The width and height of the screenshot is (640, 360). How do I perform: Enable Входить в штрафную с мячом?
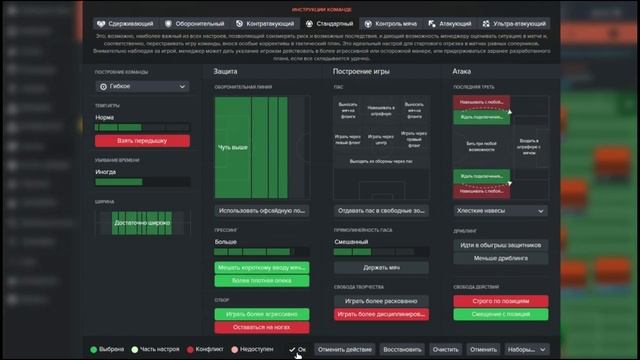(x=529, y=147)
